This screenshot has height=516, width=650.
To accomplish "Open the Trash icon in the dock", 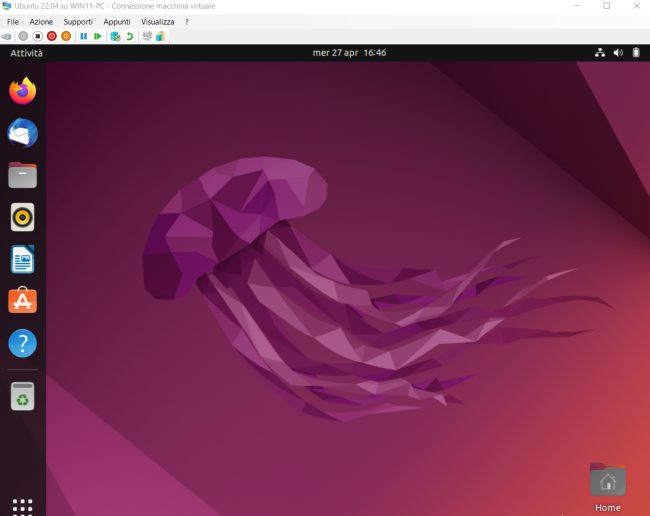I will (x=23, y=396).
